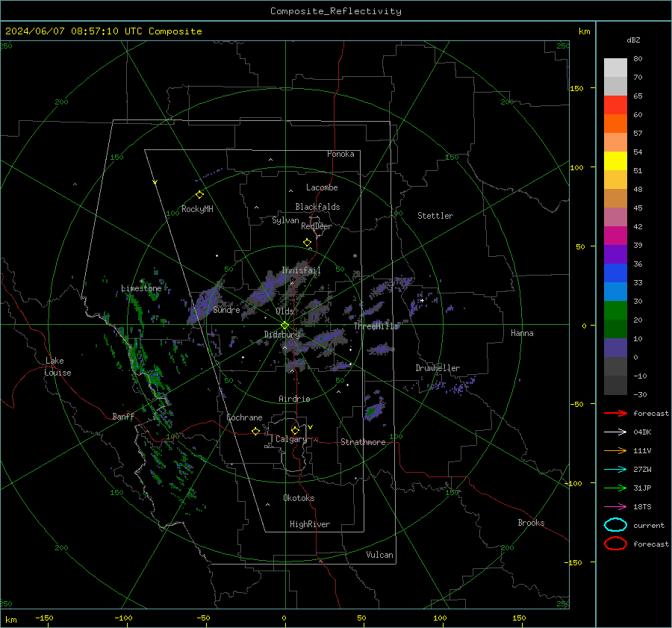
Task: Click the blue 36-33 dBZ swatch
Action: pyautogui.click(x=615, y=273)
